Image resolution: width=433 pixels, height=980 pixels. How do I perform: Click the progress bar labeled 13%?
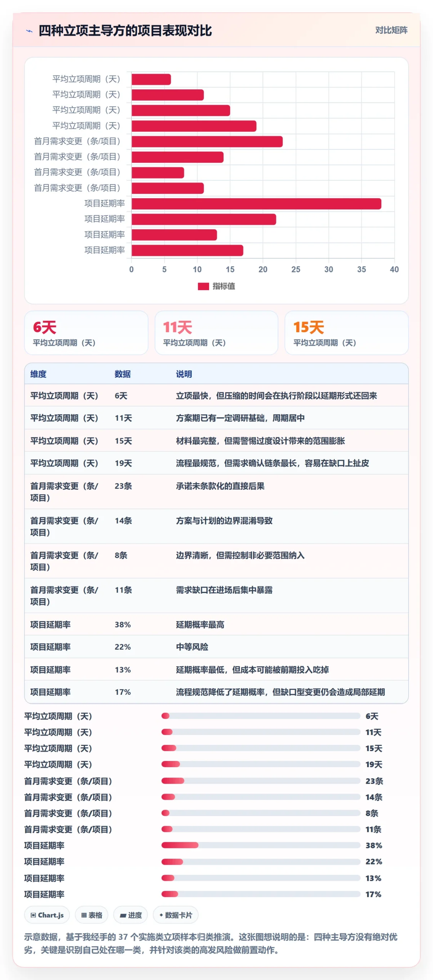click(x=261, y=878)
